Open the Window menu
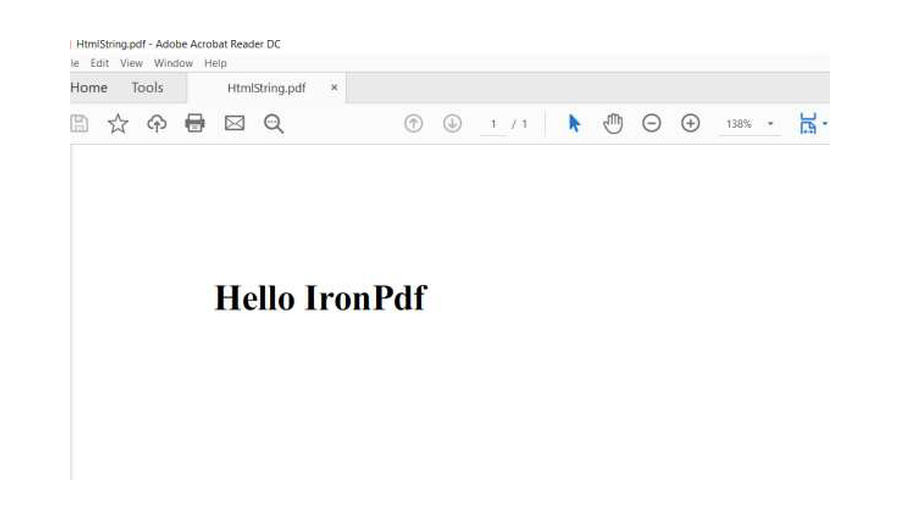The width and height of the screenshot is (900, 520). (173, 63)
